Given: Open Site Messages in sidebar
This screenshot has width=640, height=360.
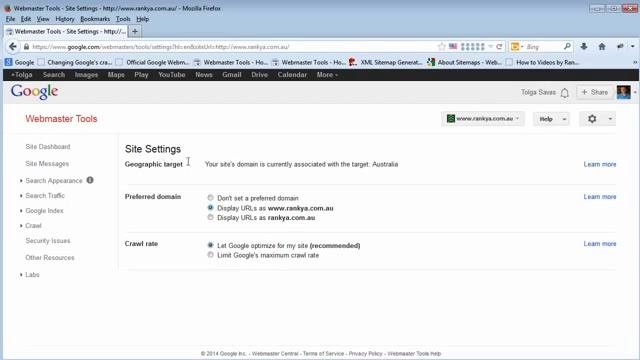Looking at the screenshot, I should [47, 164].
